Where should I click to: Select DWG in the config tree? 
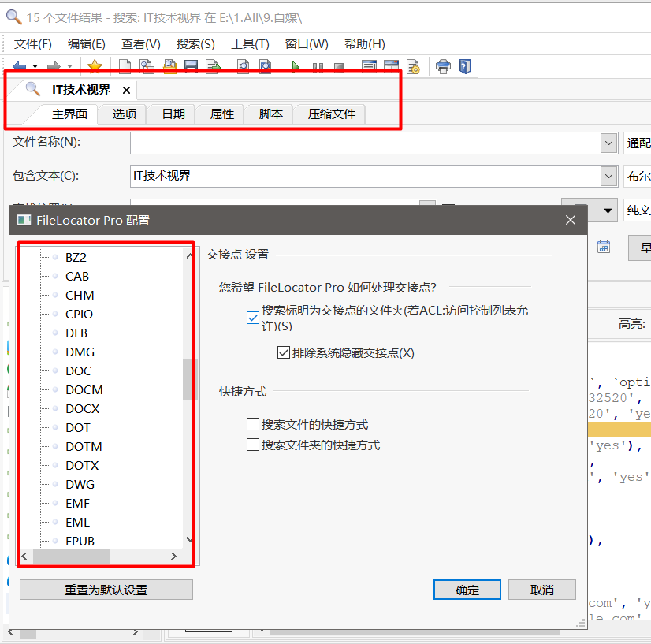click(x=80, y=485)
